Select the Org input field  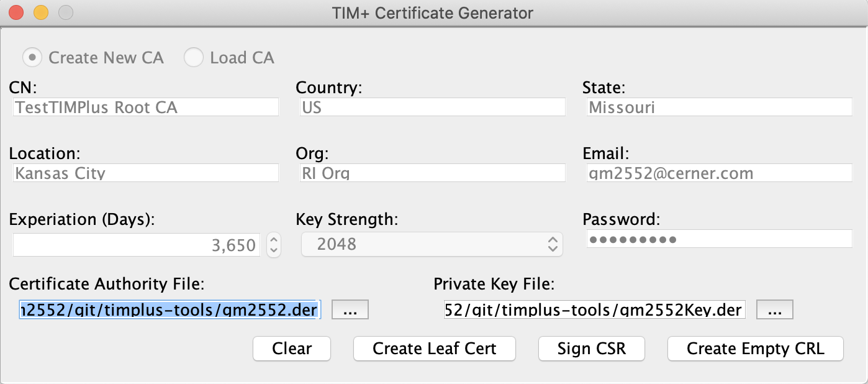432,173
